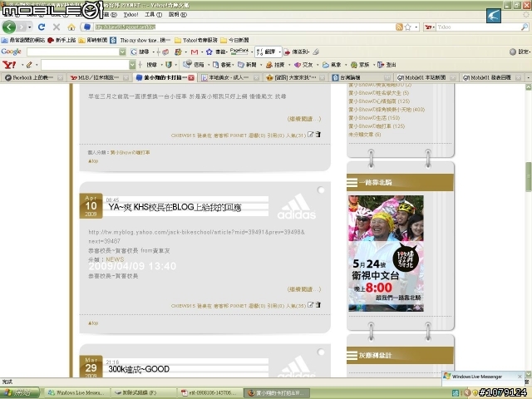This screenshot has height=399, width=532.
Task: Open the Yahoo!奇摩服務 bookmarks folder
Action: point(196,40)
